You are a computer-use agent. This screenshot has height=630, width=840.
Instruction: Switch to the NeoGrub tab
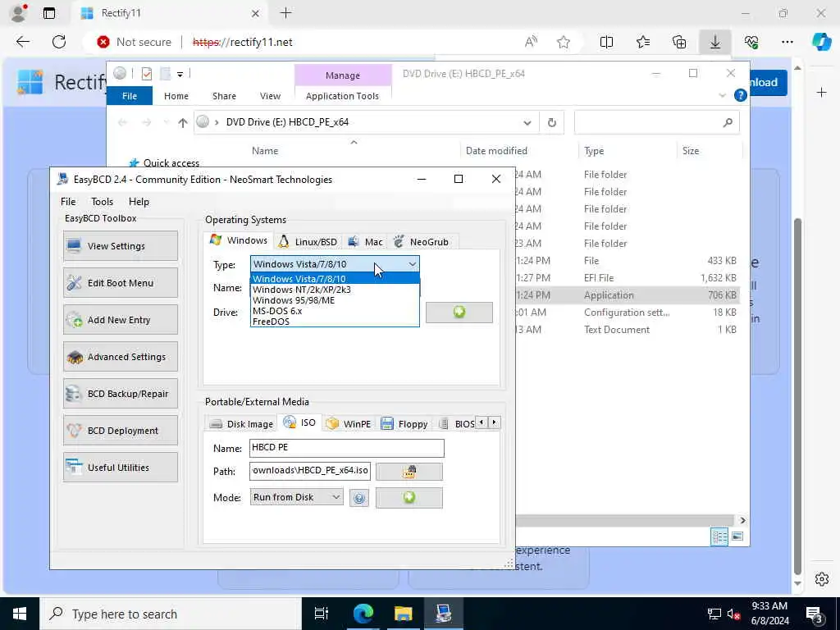point(422,242)
